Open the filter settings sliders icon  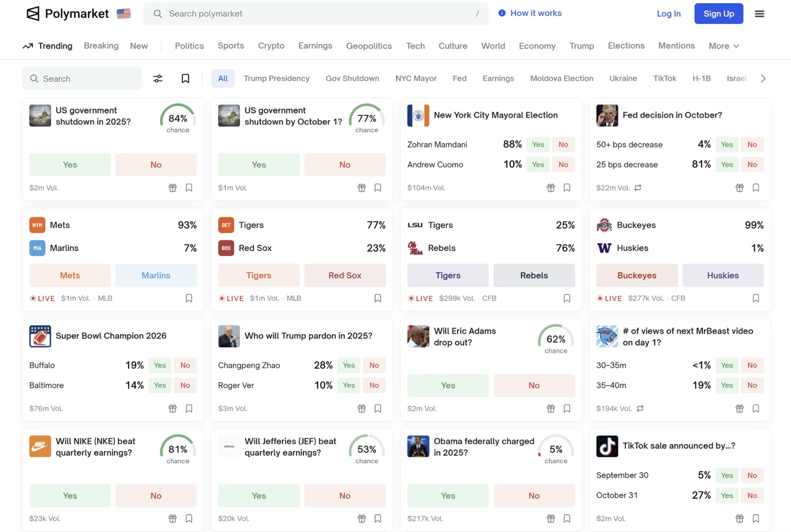(x=158, y=78)
